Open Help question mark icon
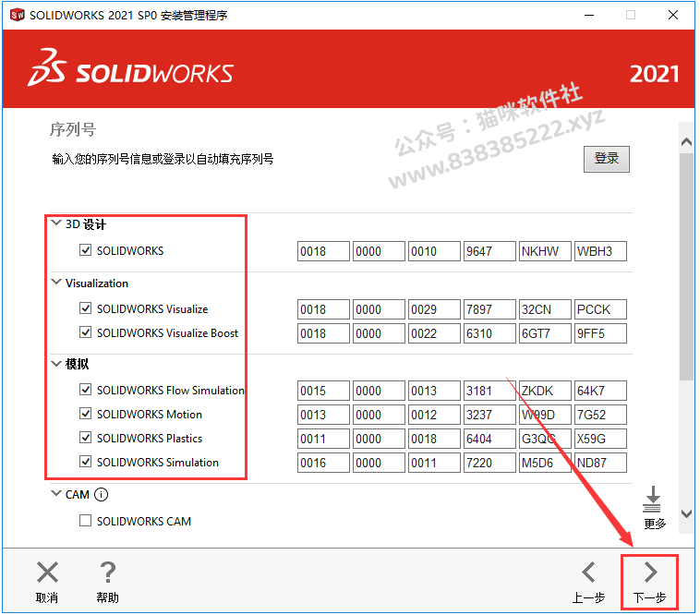 point(108,573)
